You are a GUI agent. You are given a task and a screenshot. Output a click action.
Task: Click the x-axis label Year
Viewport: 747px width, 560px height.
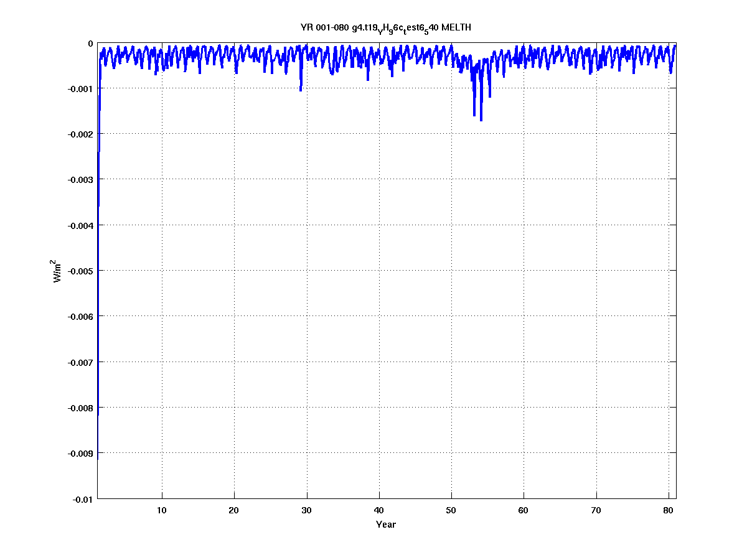coord(386,525)
